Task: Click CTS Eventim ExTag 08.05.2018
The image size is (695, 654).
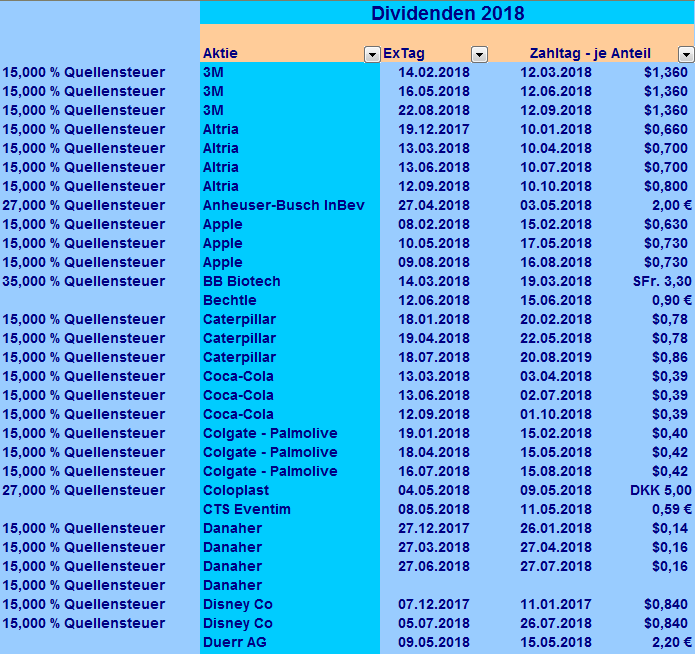Action: point(433,509)
